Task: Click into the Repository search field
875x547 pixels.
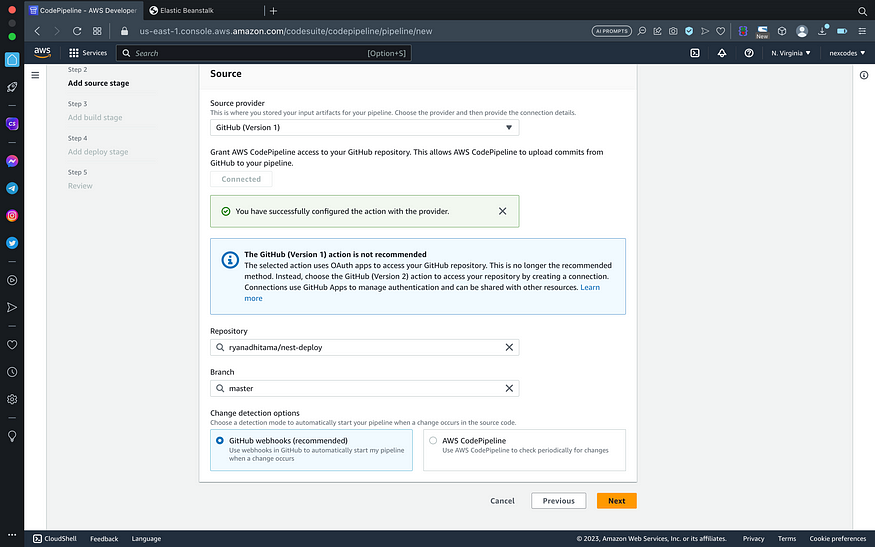Action: (364, 347)
